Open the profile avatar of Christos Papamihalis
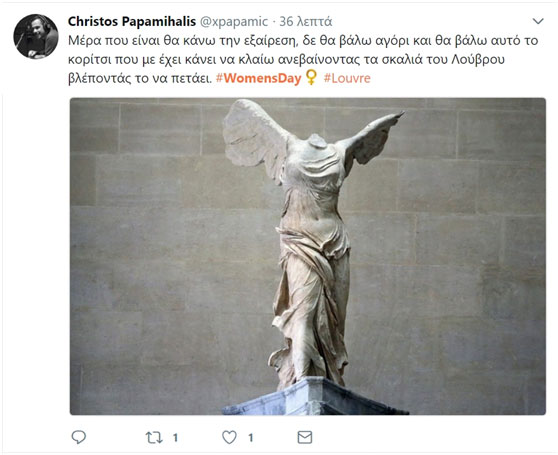Screen dimensions: 558x455 click(x=36, y=37)
